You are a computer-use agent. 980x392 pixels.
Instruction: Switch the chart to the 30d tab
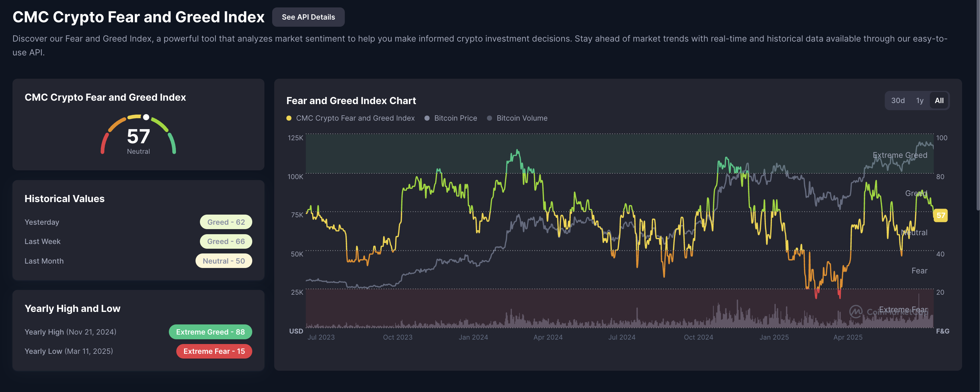point(898,100)
